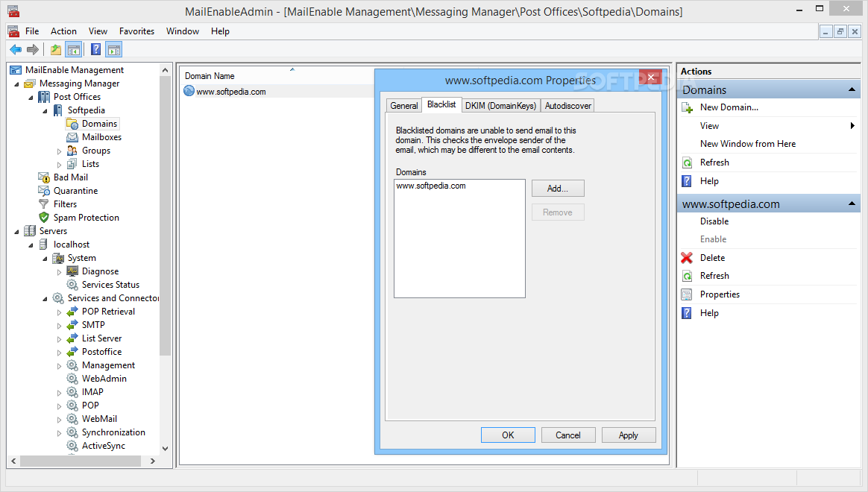
Task: Open the Post Offices node
Action: (77, 97)
